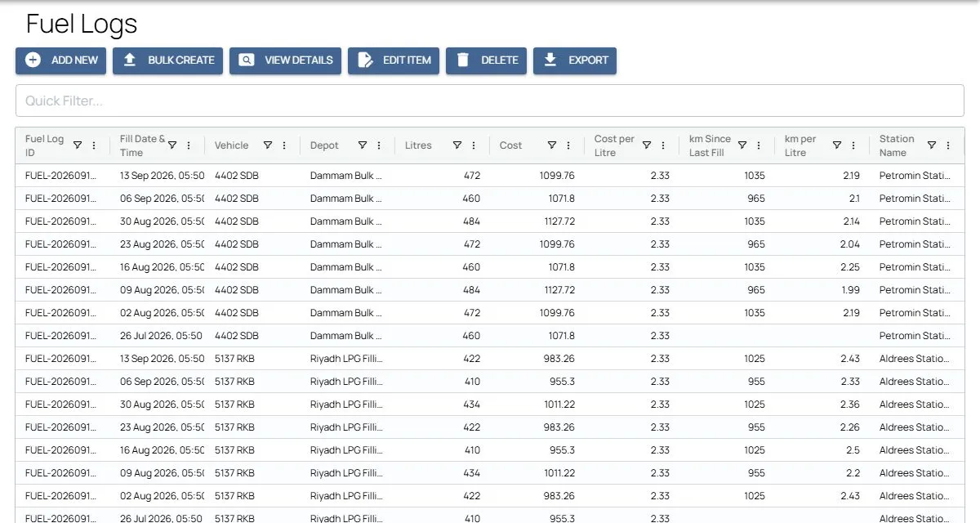Select row dated 30 Aug 2026 for 4402 SDB
Screen dimensions: 980x523
(x=490, y=221)
